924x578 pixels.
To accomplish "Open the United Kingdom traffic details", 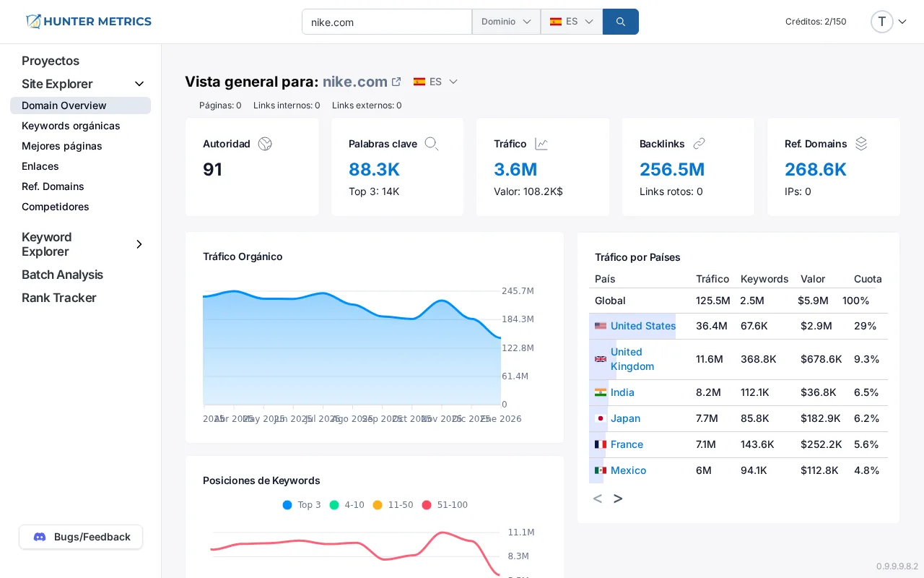I will click(632, 359).
